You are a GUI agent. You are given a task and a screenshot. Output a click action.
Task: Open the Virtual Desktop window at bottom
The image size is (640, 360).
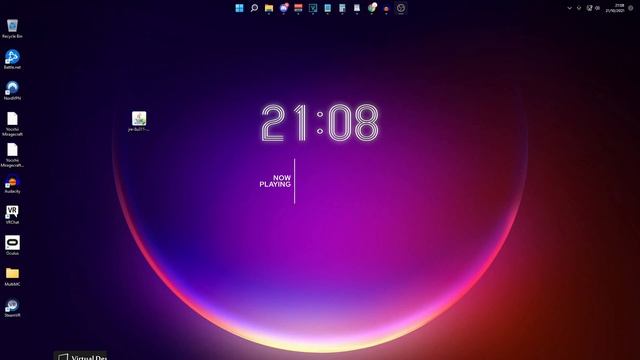pyautogui.click(x=81, y=356)
